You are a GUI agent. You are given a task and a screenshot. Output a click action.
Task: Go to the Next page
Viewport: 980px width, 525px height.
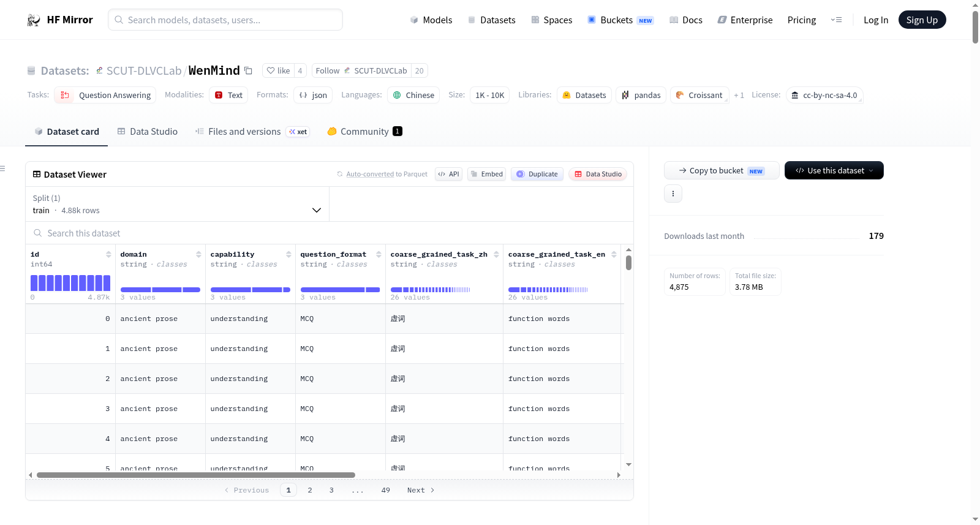pyautogui.click(x=421, y=490)
